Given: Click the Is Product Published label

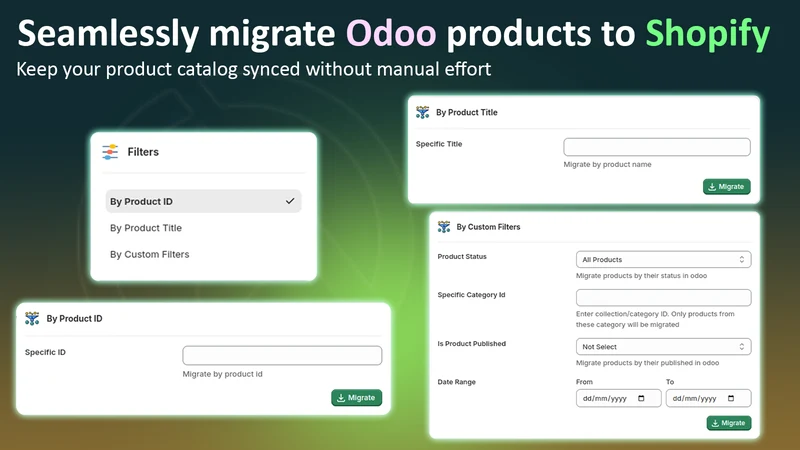Looking at the screenshot, I should (471, 344).
